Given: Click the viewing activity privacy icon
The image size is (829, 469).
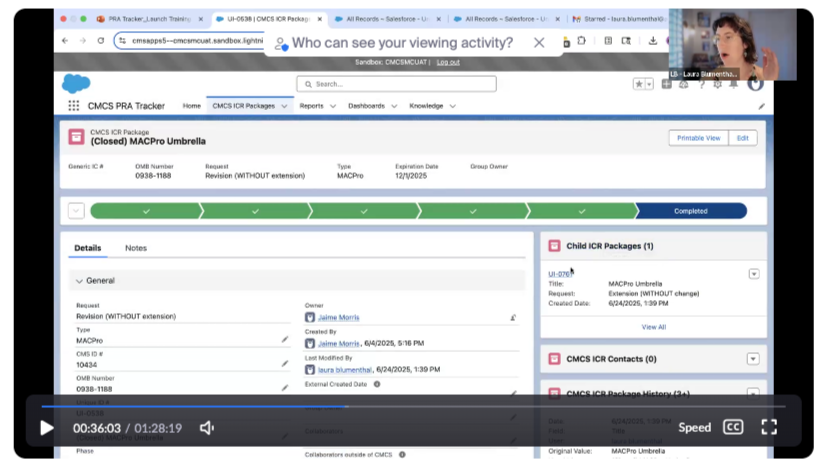Looking at the screenshot, I should pyautogui.click(x=281, y=43).
